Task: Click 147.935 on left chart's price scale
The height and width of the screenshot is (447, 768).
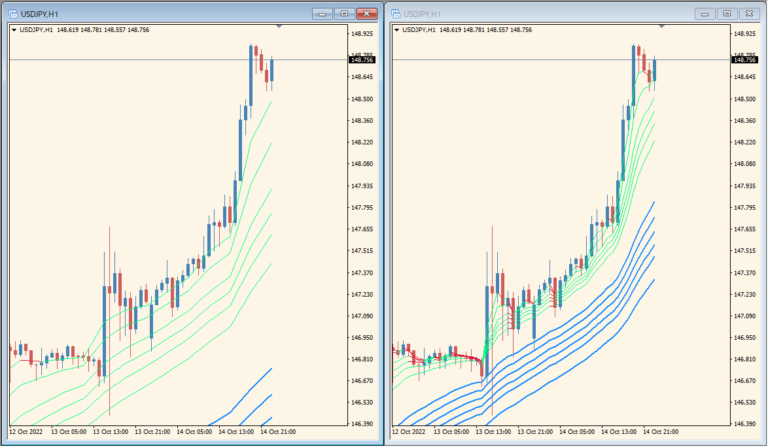Action: click(x=361, y=186)
